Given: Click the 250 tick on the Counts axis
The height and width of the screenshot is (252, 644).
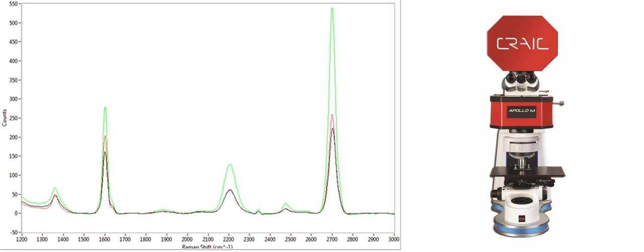Looking at the screenshot, I should (x=14, y=118).
